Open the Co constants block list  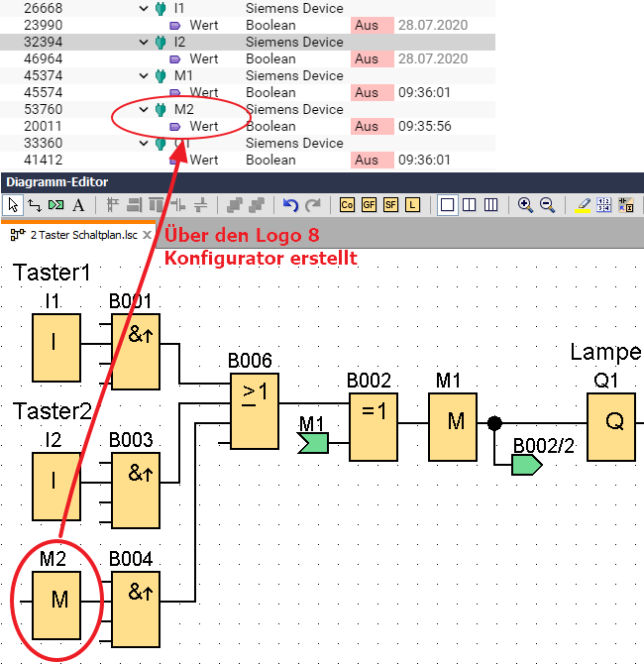347,205
